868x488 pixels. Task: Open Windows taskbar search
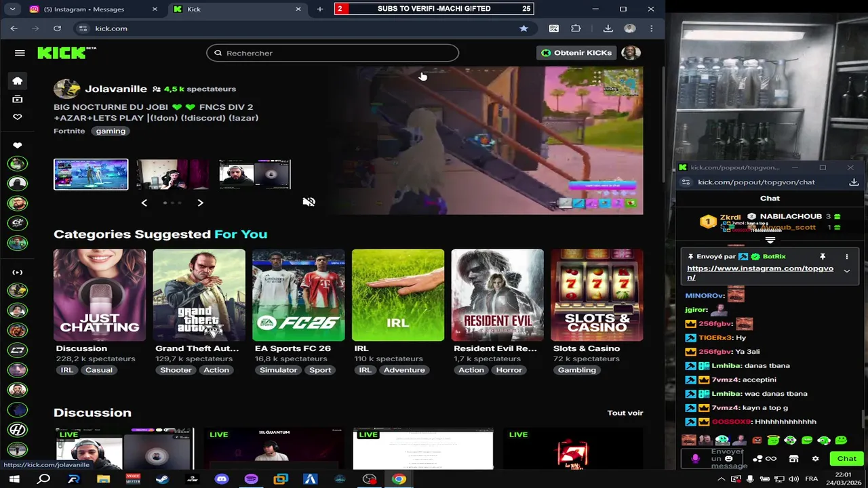43,479
